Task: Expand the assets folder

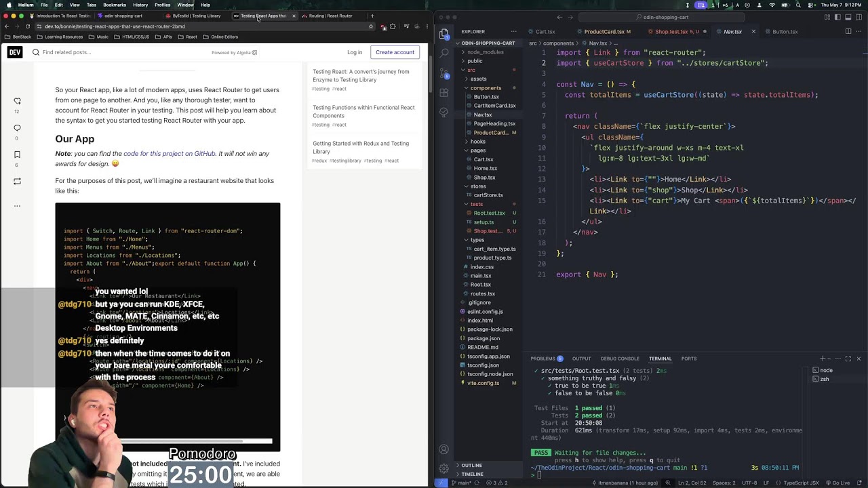Action: point(479,79)
